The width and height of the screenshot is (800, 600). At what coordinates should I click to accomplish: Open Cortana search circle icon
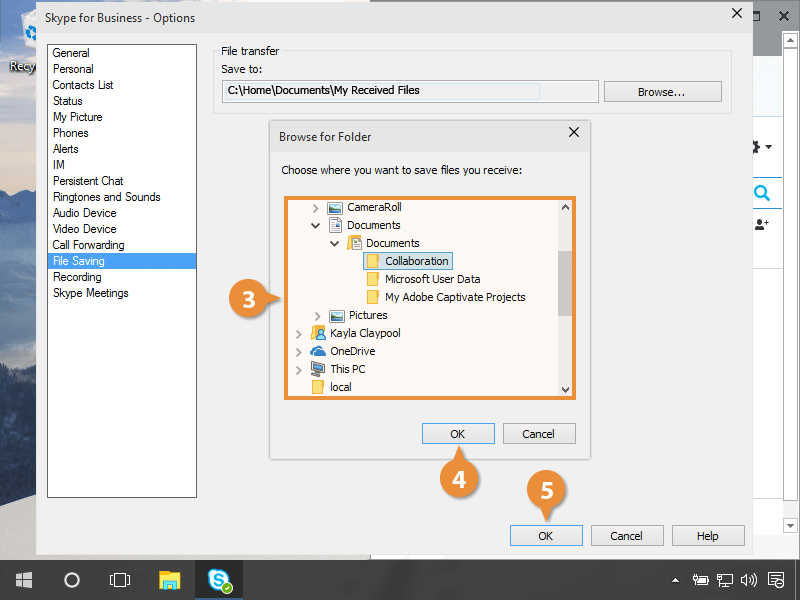point(72,580)
